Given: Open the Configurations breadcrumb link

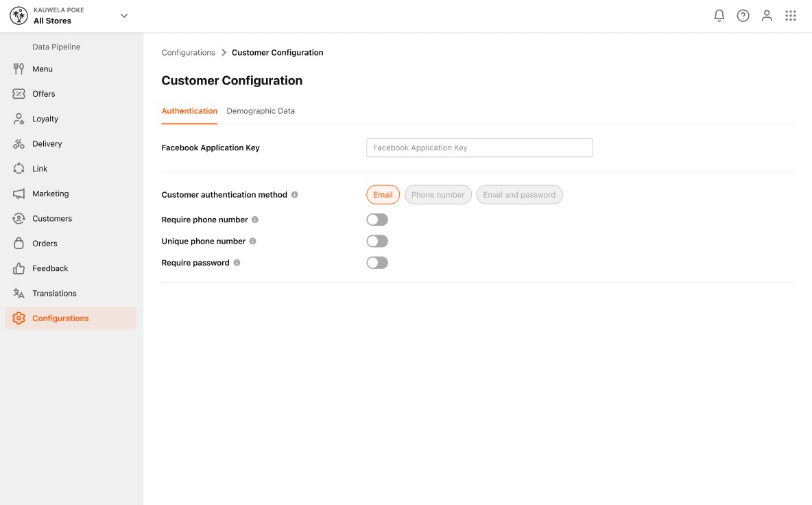Looking at the screenshot, I should click(187, 52).
